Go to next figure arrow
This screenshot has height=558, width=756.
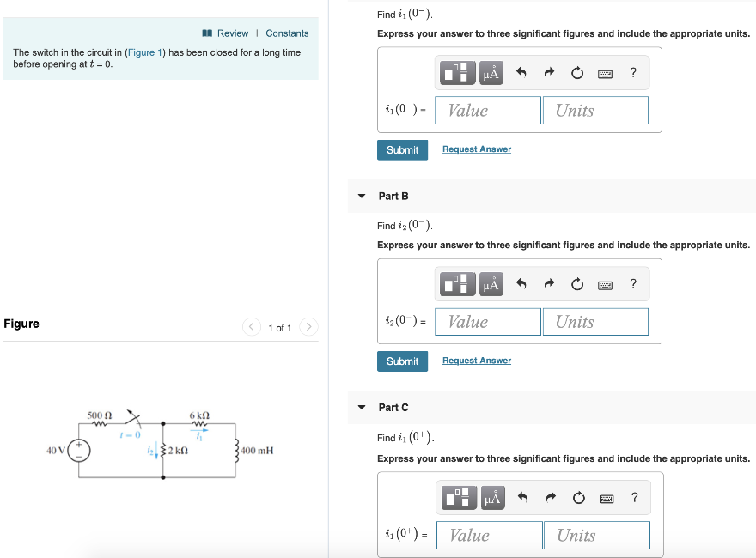308,327
